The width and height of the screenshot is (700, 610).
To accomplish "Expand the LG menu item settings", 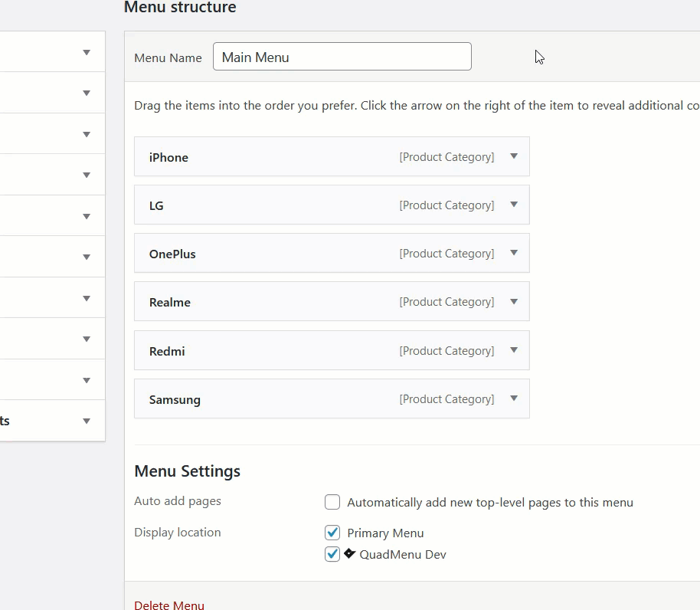I will (514, 205).
